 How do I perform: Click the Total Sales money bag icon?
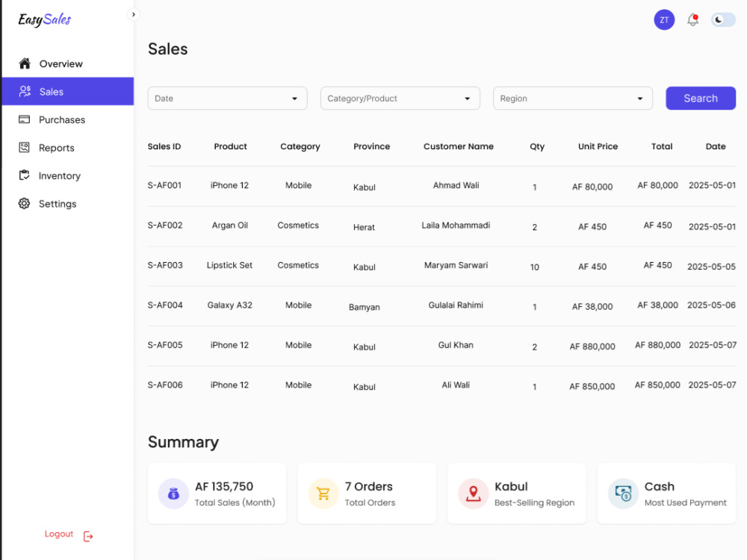173,494
